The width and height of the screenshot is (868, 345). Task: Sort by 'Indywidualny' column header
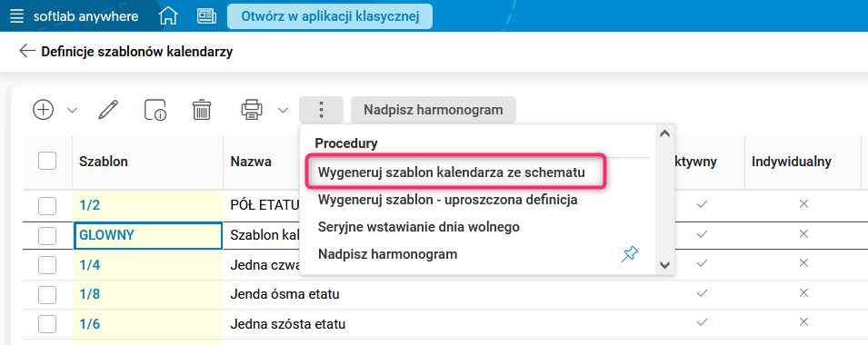pyautogui.click(x=792, y=162)
